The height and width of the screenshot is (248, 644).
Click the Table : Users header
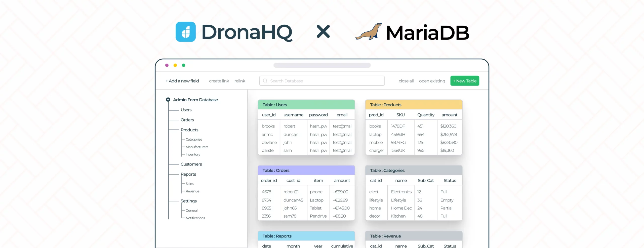[x=306, y=105]
